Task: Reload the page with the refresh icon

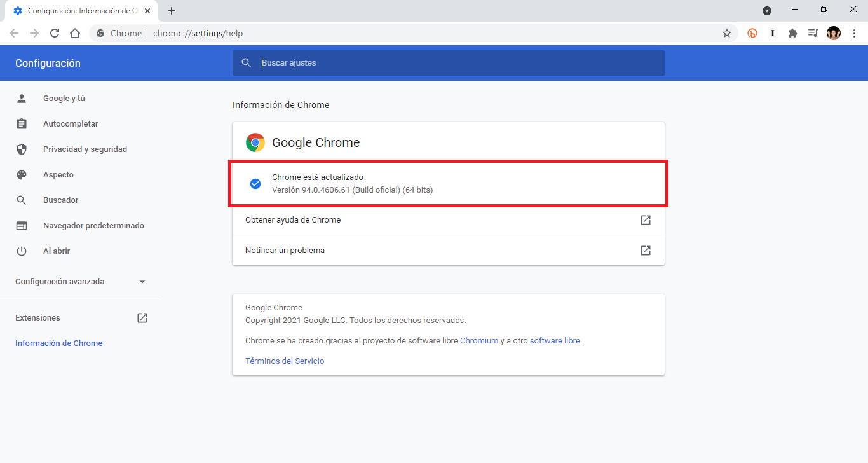Action: [55, 33]
